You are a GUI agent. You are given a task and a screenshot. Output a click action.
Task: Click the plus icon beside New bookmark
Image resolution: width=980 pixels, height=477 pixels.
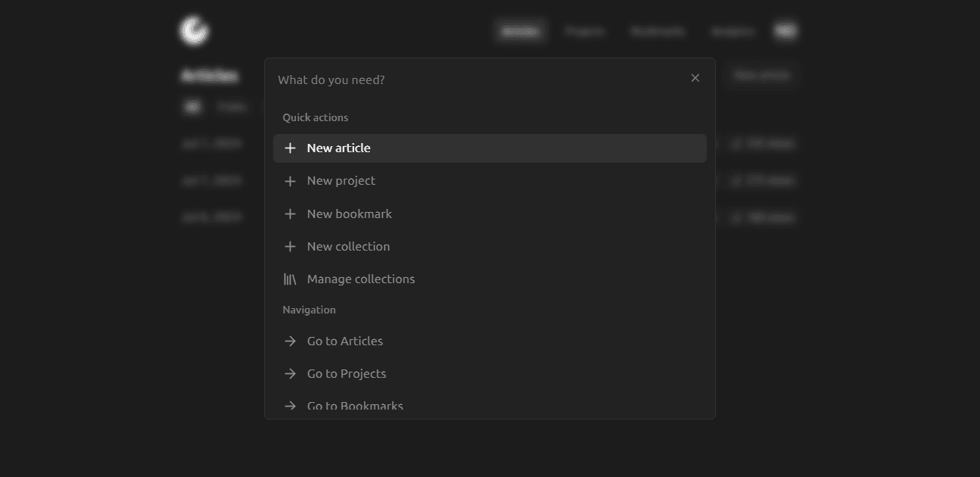click(290, 214)
